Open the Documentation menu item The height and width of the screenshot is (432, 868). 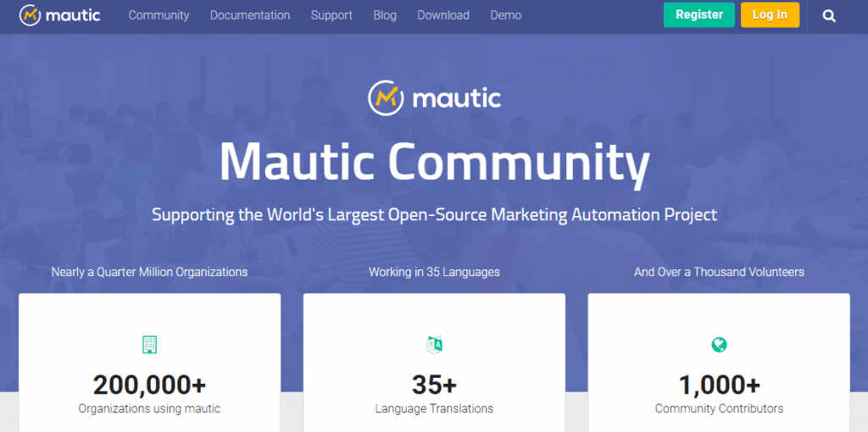pyautogui.click(x=250, y=15)
